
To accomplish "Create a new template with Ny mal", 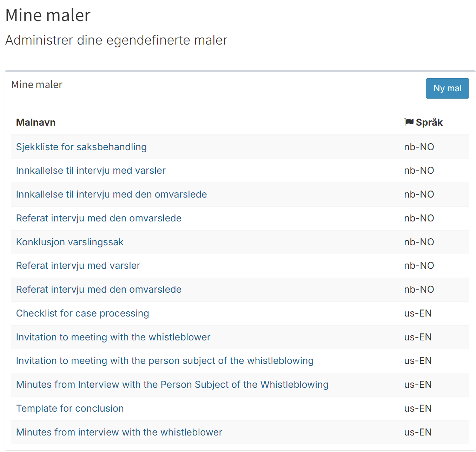I will click(447, 88).
